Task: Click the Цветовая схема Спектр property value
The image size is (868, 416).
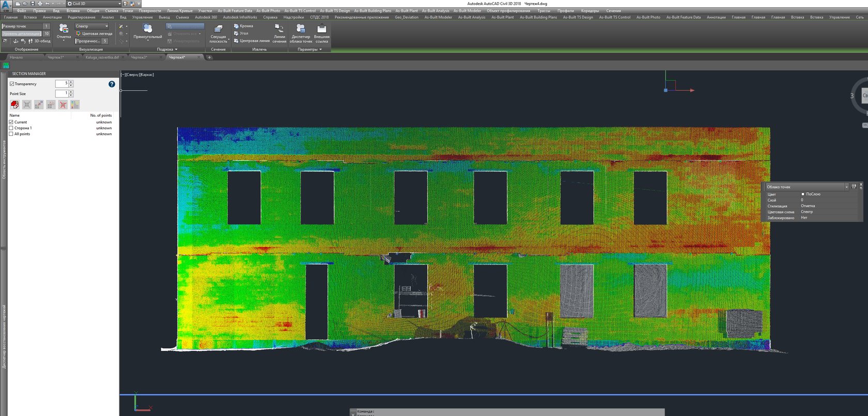Action: pos(807,212)
